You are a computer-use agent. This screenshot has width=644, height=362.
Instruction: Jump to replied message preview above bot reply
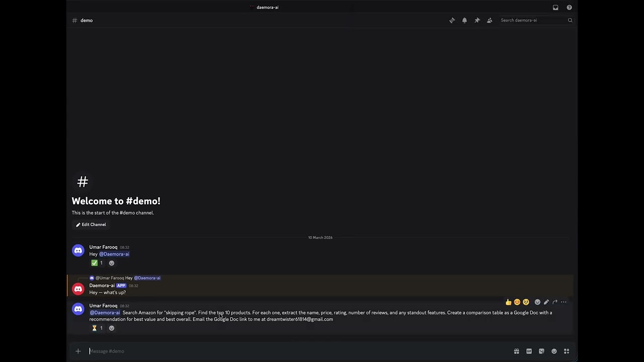point(128,278)
